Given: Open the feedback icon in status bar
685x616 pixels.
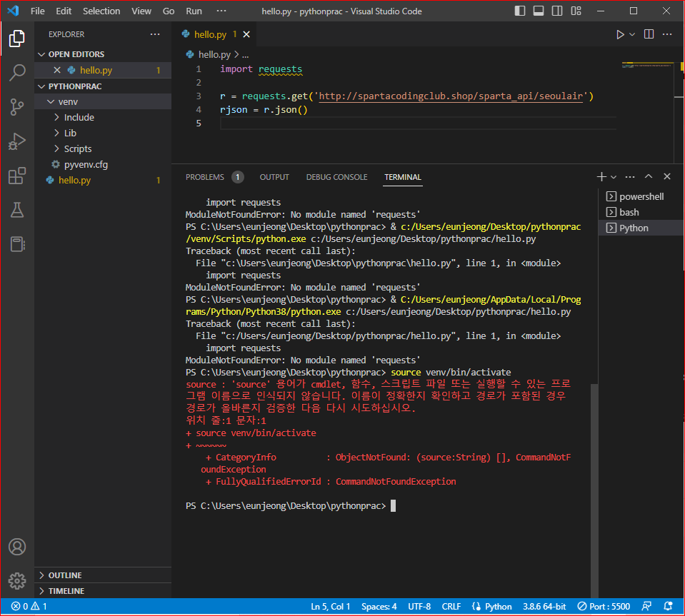Looking at the screenshot, I should [x=646, y=607].
